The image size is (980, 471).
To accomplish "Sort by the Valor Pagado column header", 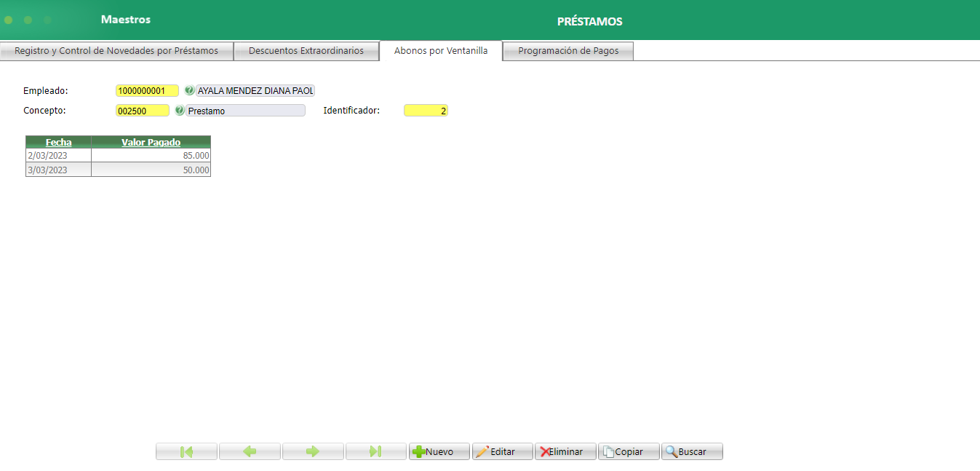I will click(x=150, y=142).
